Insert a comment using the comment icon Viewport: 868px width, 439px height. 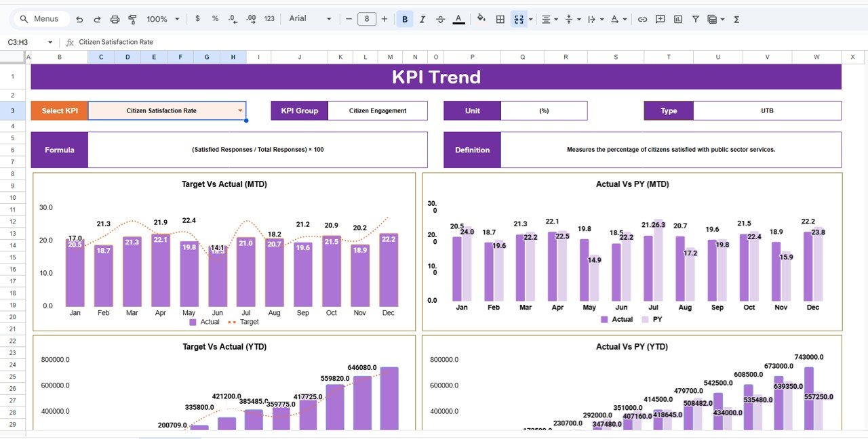pyautogui.click(x=660, y=19)
